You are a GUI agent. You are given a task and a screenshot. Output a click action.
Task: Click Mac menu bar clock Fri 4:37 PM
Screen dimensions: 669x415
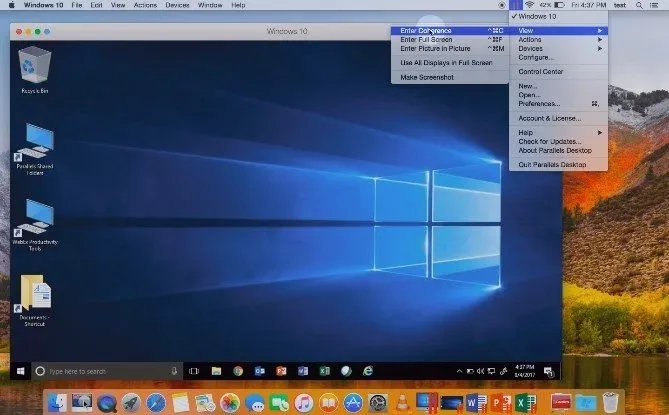coord(589,5)
